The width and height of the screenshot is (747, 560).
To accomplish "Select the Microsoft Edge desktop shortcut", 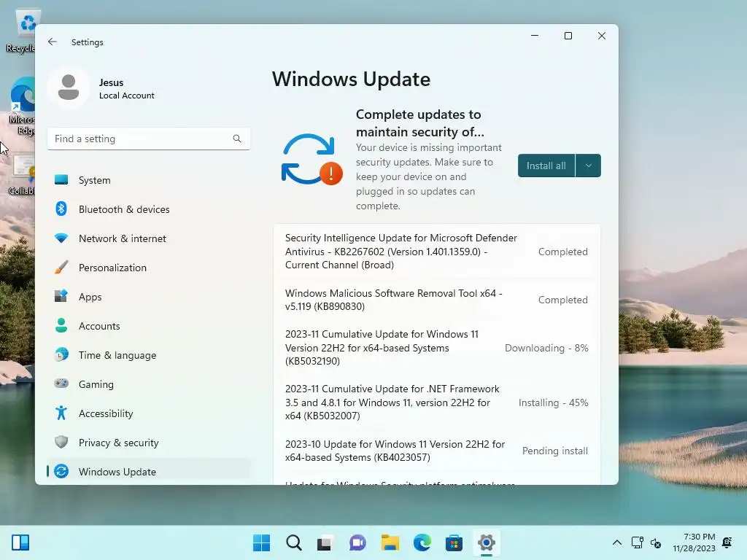I will click(x=21, y=106).
